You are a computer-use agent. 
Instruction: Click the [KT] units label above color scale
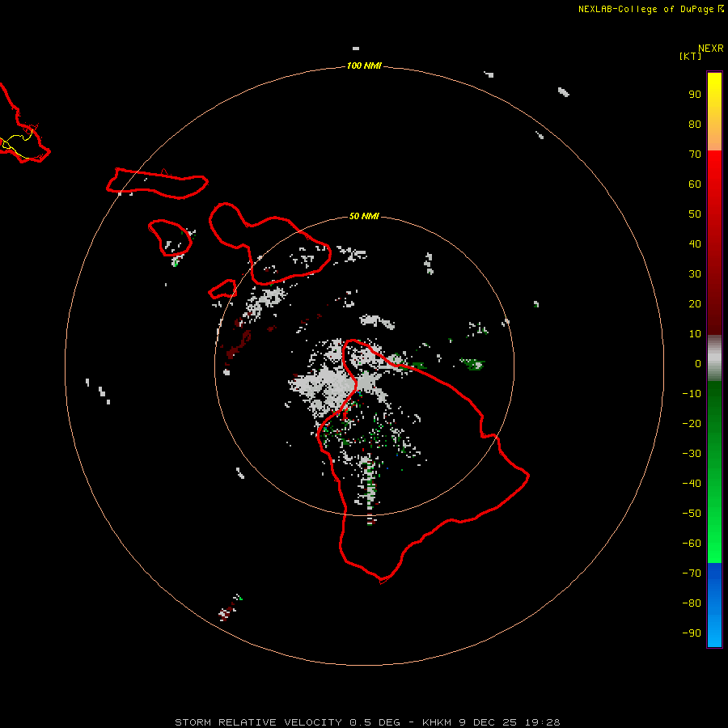point(690,56)
